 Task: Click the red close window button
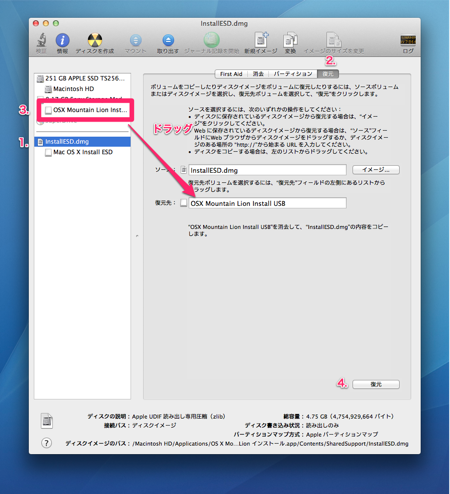click(36, 23)
